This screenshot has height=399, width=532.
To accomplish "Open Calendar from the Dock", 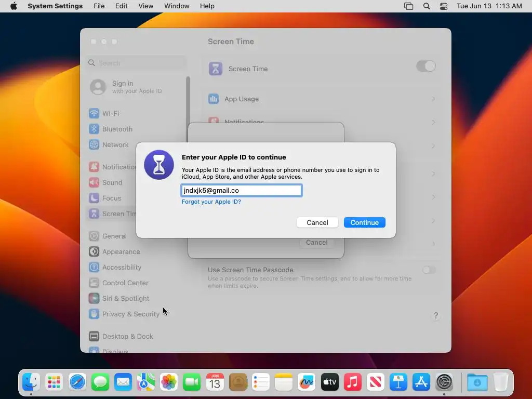I will [215, 382].
